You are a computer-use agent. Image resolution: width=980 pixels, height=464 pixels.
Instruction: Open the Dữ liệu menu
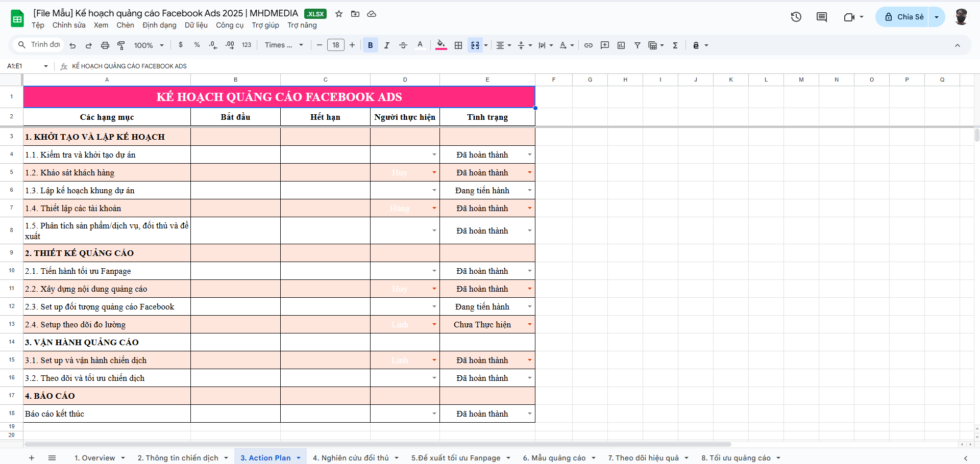click(x=196, y=25)
